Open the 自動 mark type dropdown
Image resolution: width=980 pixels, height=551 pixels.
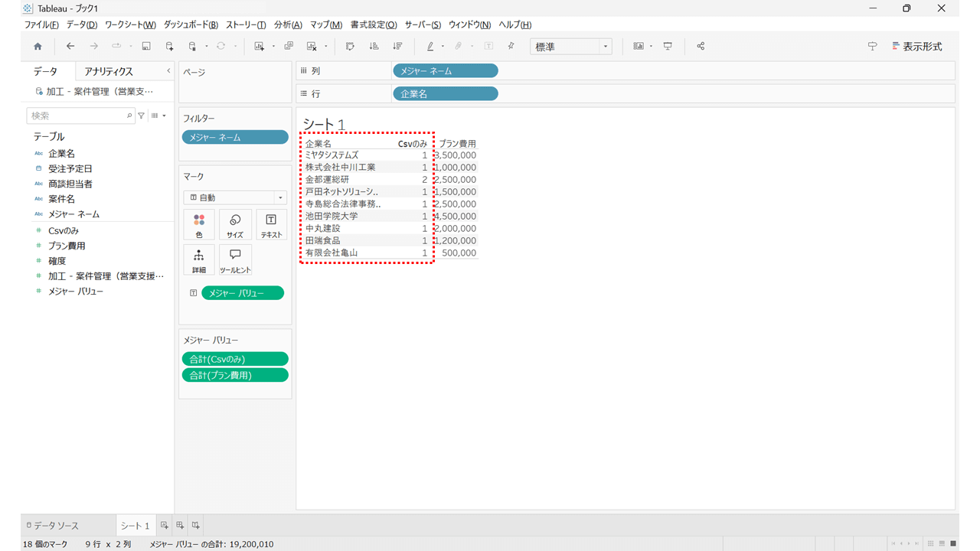(235, 197)
